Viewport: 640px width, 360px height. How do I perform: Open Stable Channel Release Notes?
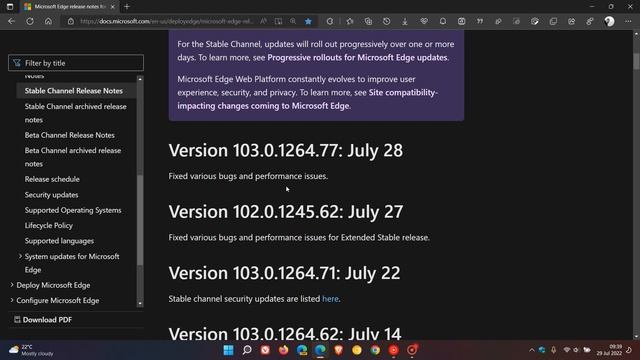point(73,91)
